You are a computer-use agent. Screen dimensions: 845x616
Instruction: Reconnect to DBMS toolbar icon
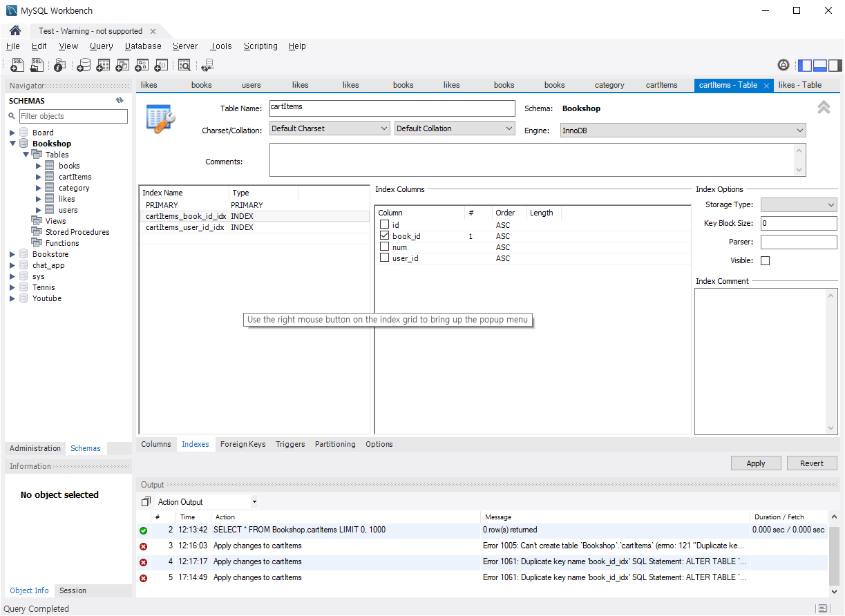tap(207, 65)
